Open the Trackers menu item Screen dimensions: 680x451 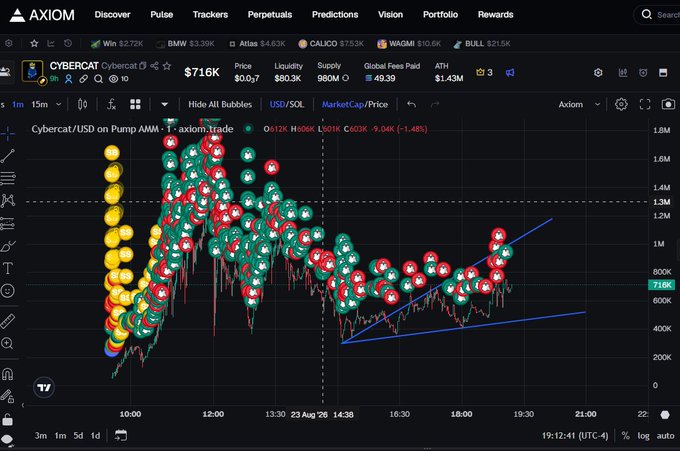click(x=210, y=15)
